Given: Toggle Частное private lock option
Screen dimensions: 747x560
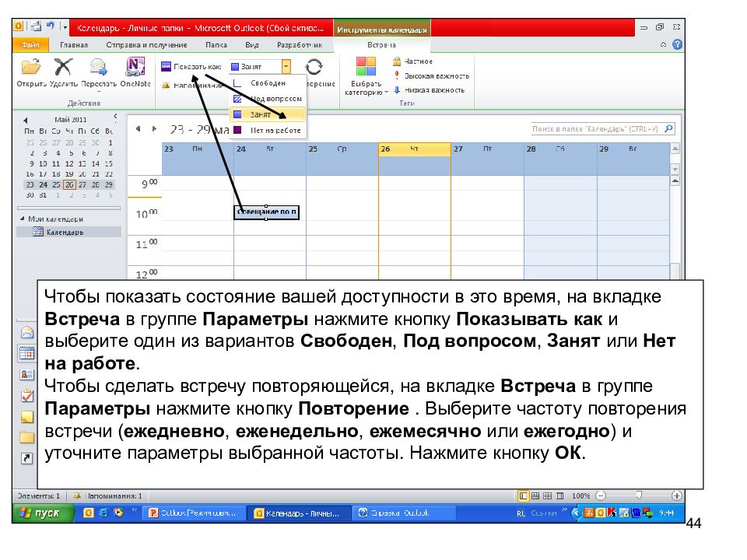Looking at the screenshot, I should click(x=412, y=61).
